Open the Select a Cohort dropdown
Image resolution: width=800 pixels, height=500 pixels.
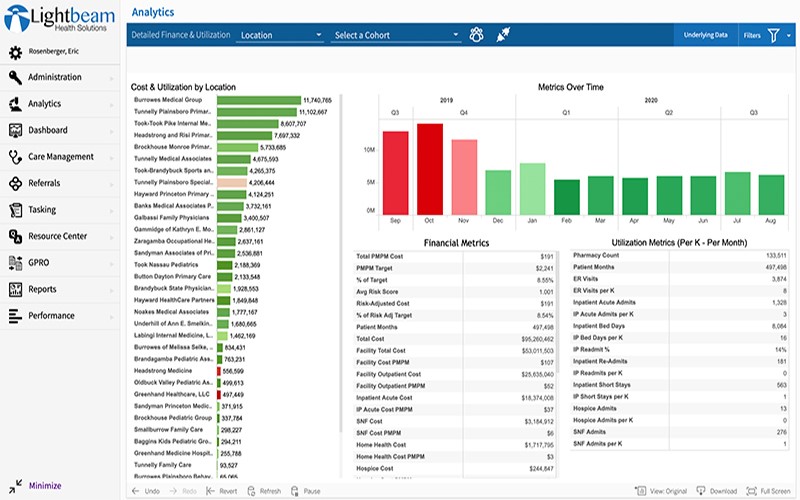[x=395, y=36]
